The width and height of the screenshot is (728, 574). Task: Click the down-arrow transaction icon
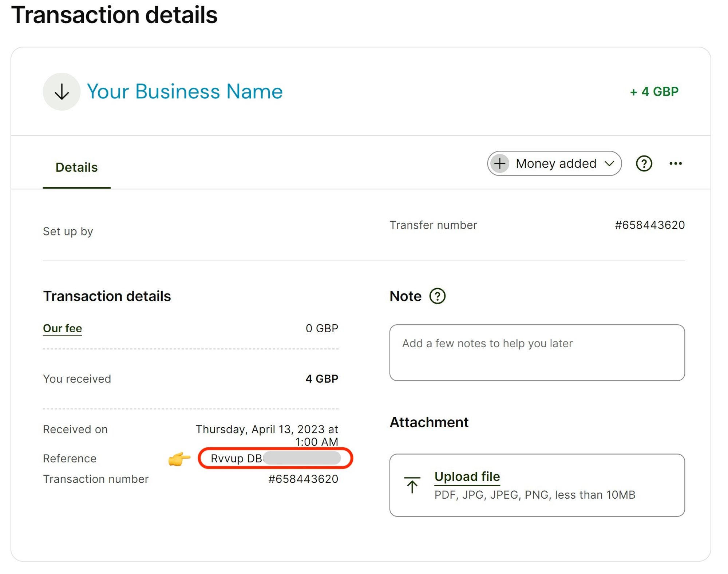(x=62, y=92)
